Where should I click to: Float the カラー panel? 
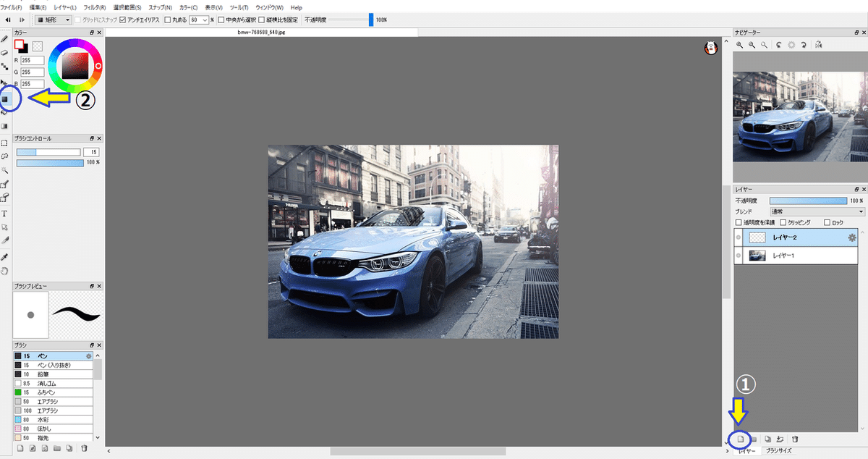(x=92, y=33)
